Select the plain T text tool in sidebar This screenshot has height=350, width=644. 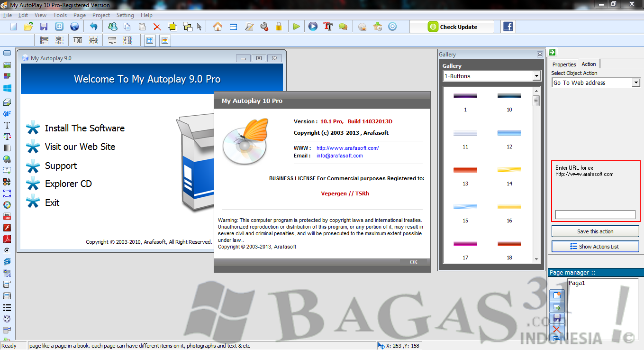(7, 126)
